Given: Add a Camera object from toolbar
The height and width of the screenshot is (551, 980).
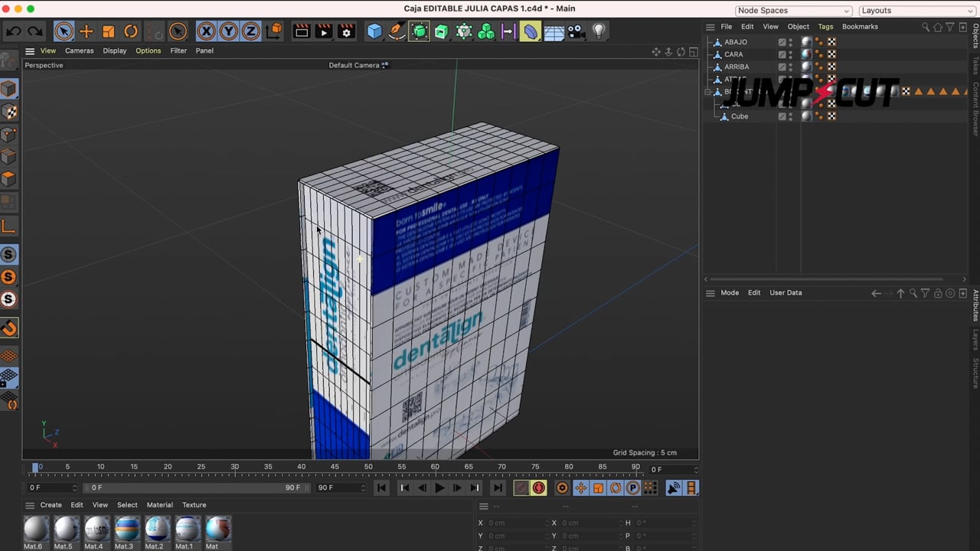Looking at the screenshot, I should (576, 31).
